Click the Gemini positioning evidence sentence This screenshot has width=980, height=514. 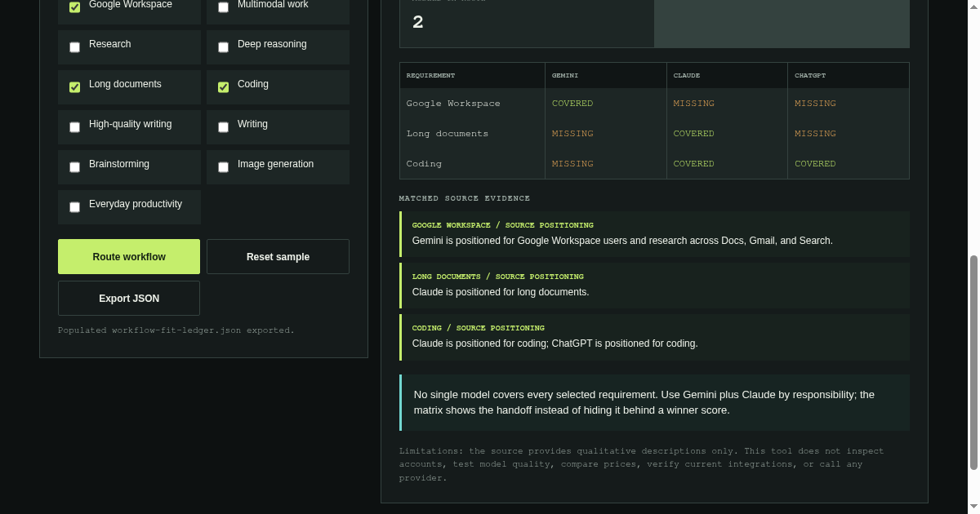(622, 241)
